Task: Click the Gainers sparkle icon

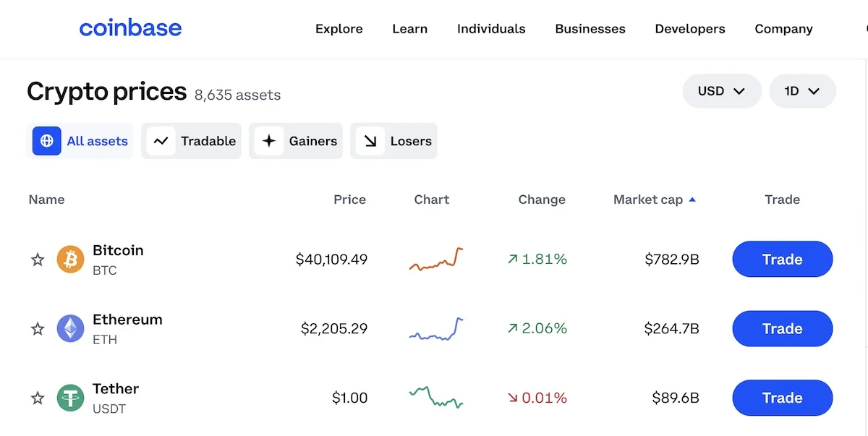Action: pos(269,141)
